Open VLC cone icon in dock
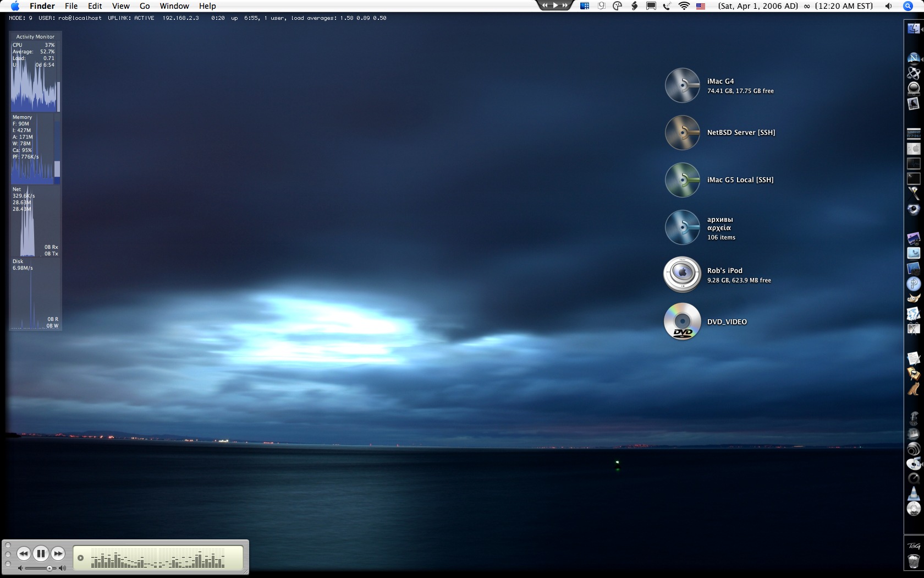924x578 pixels. 913,494
